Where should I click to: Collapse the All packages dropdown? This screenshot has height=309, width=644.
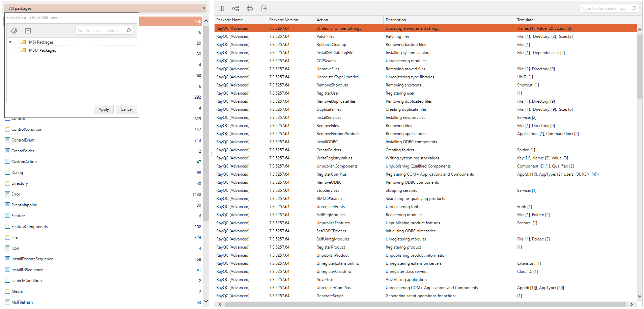point(204,8)
